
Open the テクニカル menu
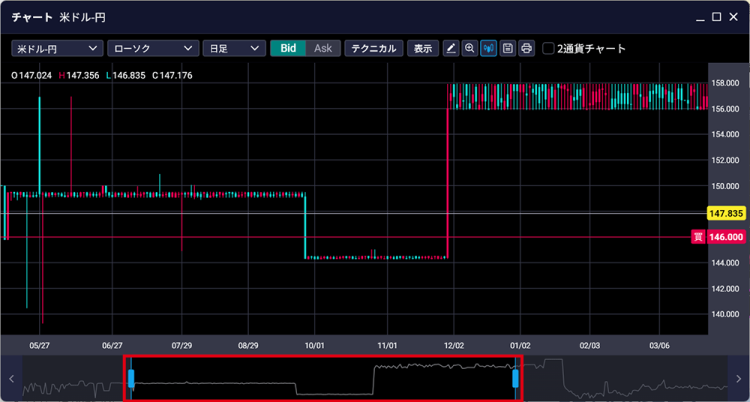[374, 48]
